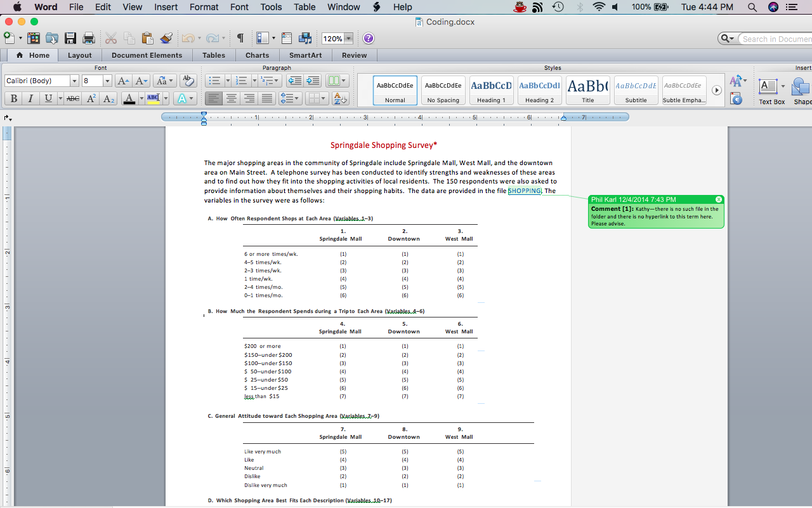This screenshot has height=508, width=812.
Task: Open the Table menu in menu bar
Action: click(304, 7)
